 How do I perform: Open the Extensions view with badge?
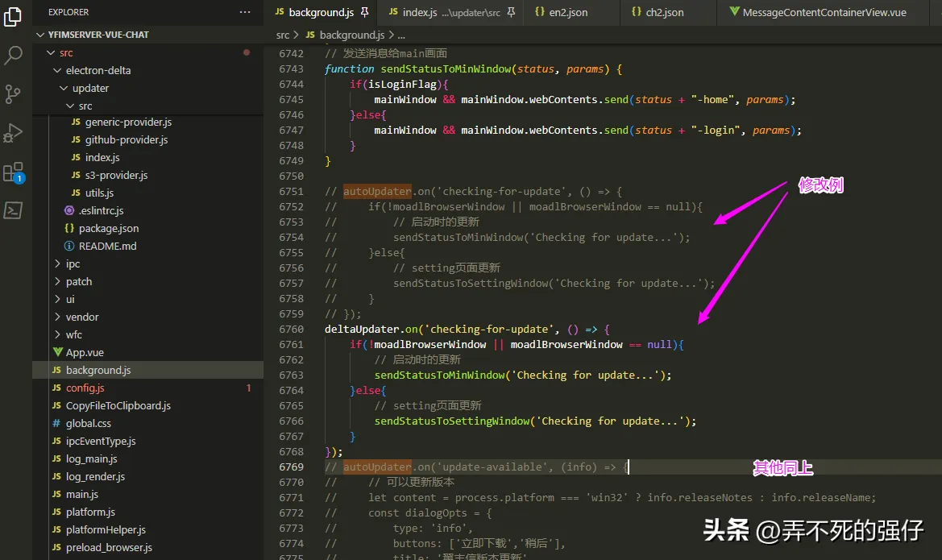click(13, 172)
